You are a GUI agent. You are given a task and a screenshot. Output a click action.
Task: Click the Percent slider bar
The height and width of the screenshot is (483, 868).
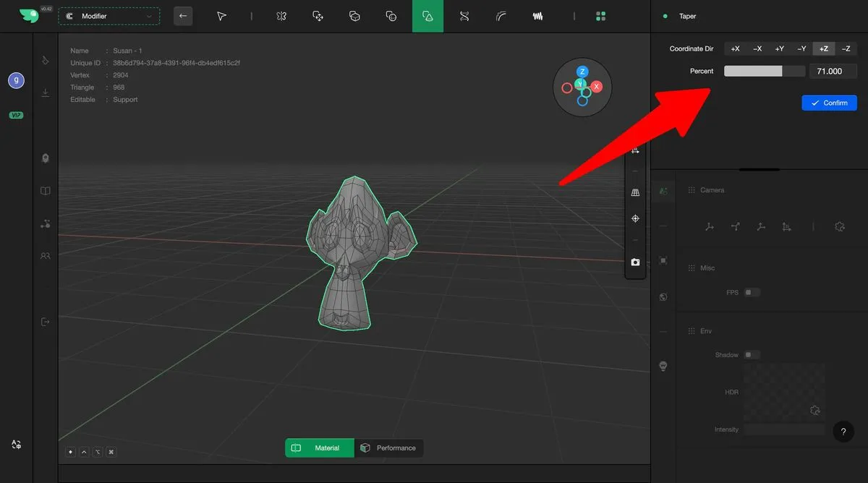[764, 71]
